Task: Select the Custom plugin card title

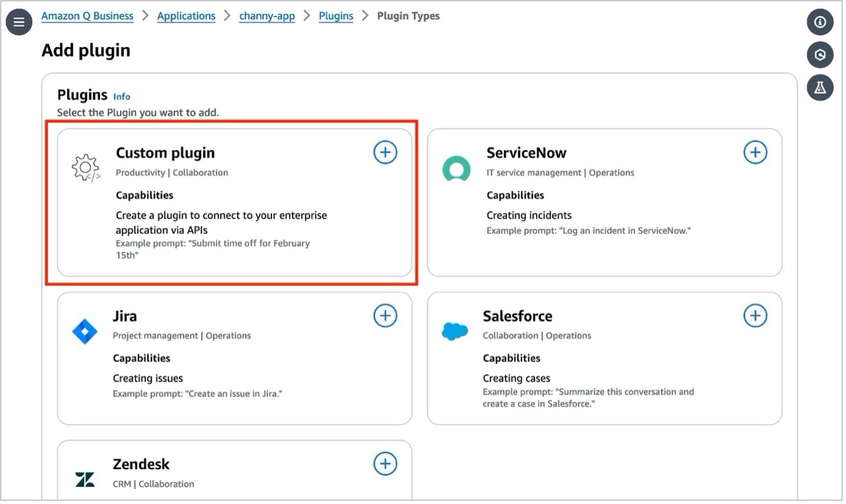Action: (165, 153)
